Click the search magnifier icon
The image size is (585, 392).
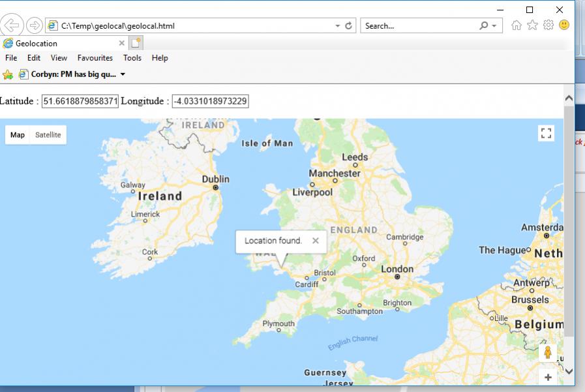[x=483, y=25]
